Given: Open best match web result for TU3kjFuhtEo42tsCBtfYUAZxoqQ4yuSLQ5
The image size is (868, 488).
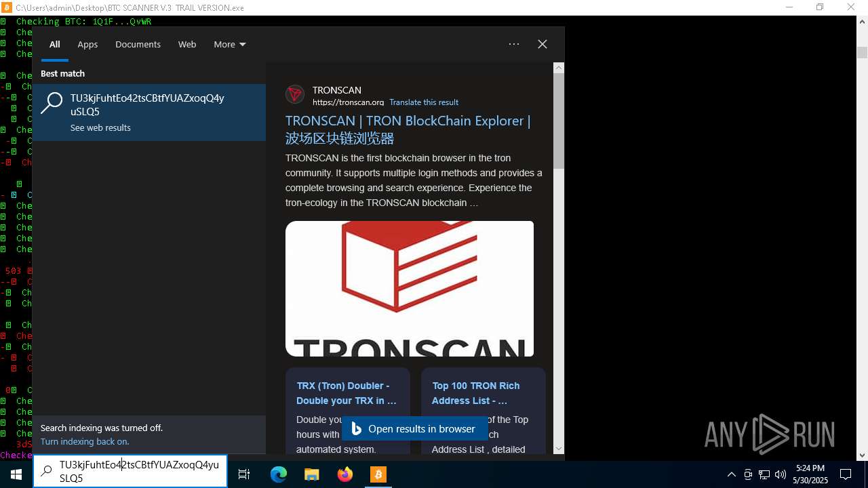Looking at the screenshot, I should [149, 113].
